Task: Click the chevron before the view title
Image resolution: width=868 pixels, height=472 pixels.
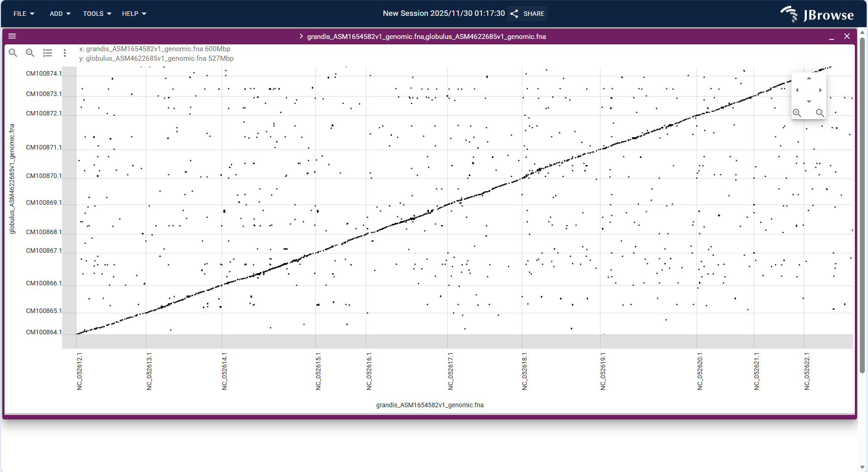Action: [301, 36]
